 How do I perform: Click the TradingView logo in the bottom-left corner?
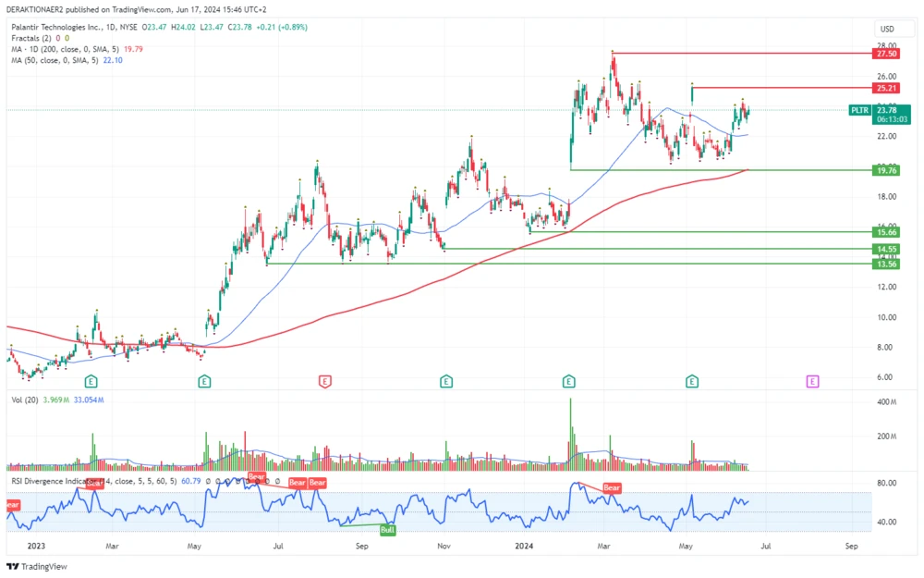(x=13, y=565)
